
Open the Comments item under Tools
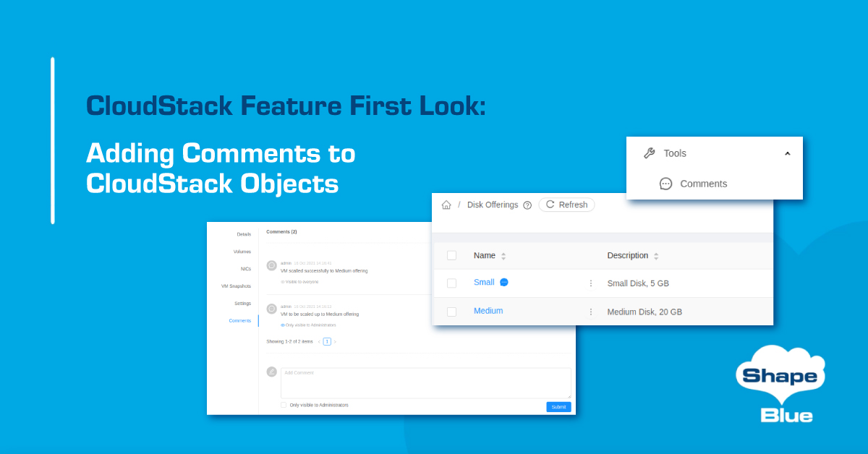[x=703, y=184]
